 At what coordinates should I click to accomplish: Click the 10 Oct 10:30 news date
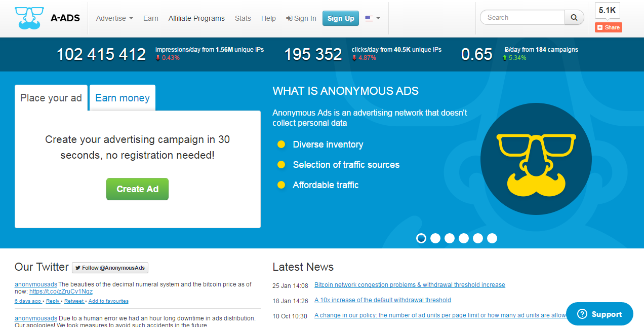point(290,316)
